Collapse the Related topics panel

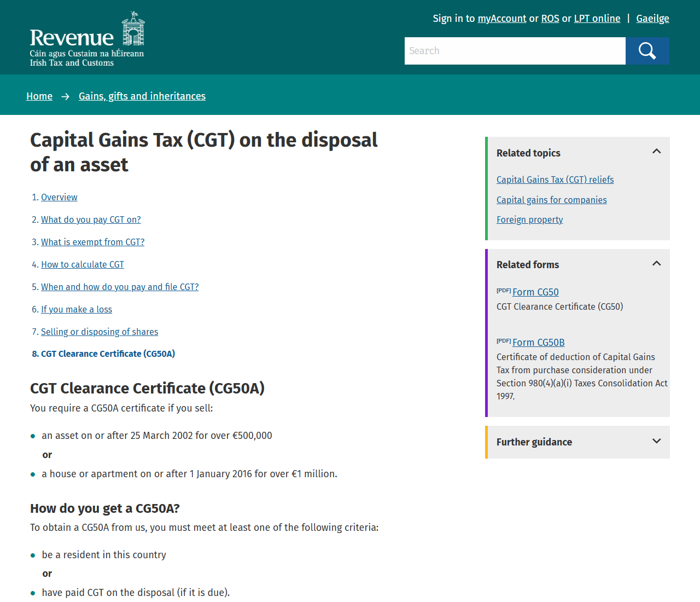click(x=657, y=152)
